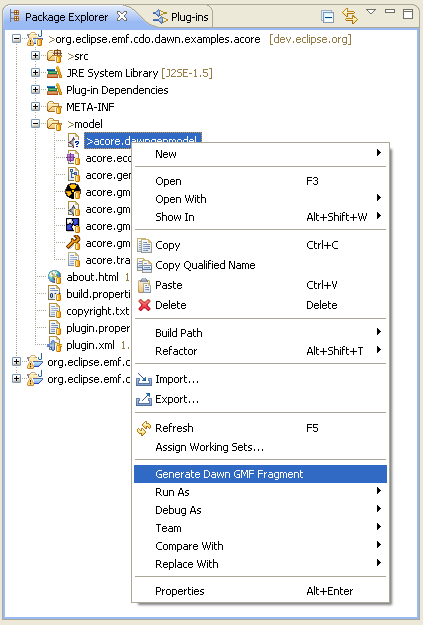Click Generate Dawn GMF Fragment
423x625 pixels.
tap(260, 474)
